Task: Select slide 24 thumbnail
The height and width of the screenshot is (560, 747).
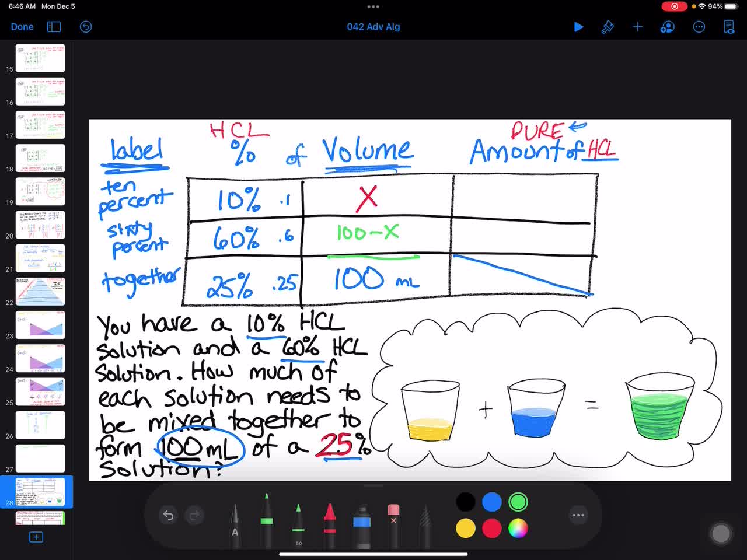Action: (x=40, y=359)
